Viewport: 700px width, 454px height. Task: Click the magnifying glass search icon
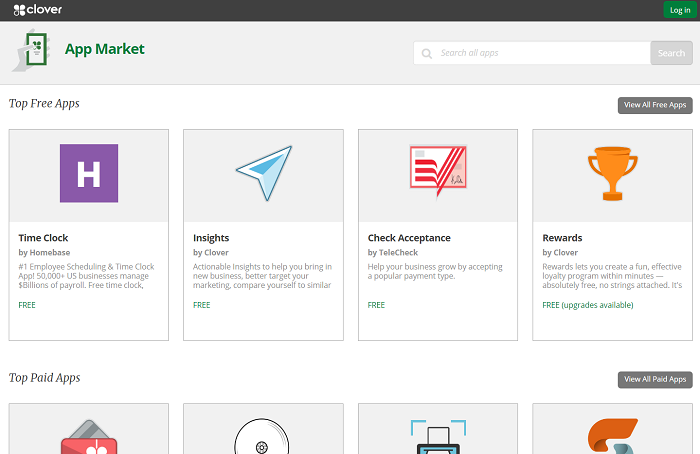click(427, 54)
